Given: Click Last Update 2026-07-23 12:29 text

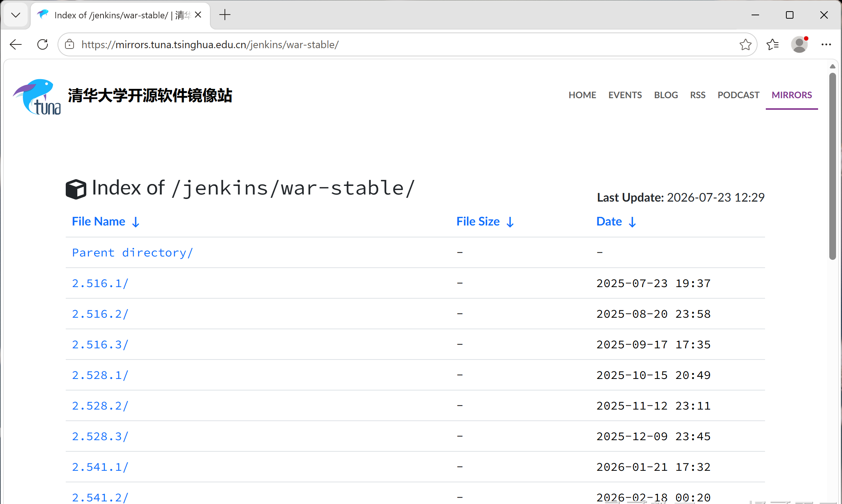Looking at the screenshot, I should coord(681,197).
